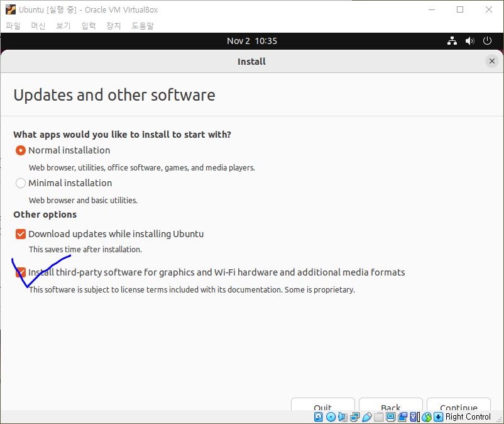The width and height of the screenshot is (504, 424).
Task: Open the 머신 menu
Action: click(x=38, y=26)
